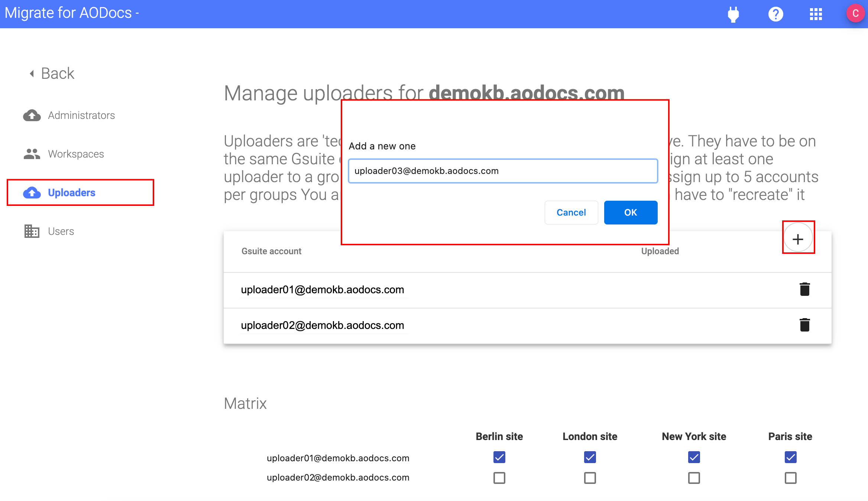Delete uploader01@demokb.aodocs.com with trash icon
This screenshot has height=501, width=868.
pyautogui.click(x=804, y=289)
